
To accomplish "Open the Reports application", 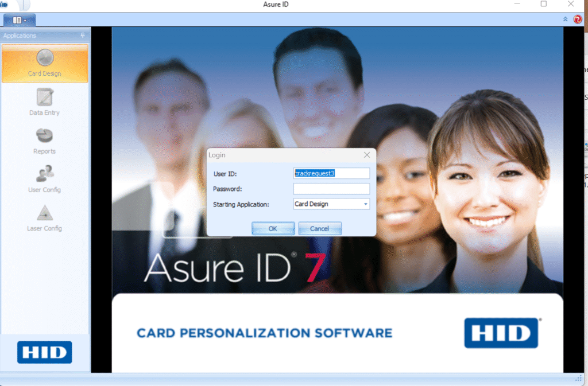I will [x=44, y=141].
